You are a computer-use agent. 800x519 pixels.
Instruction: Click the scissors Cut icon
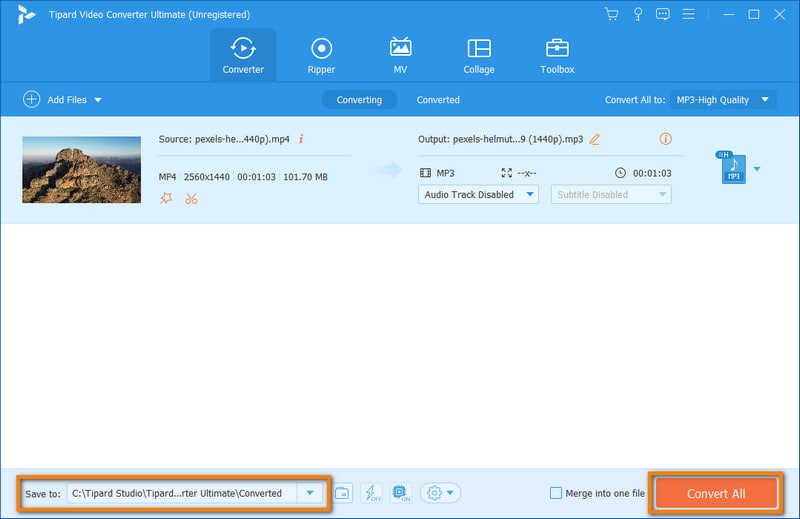[x=192, y=199]
